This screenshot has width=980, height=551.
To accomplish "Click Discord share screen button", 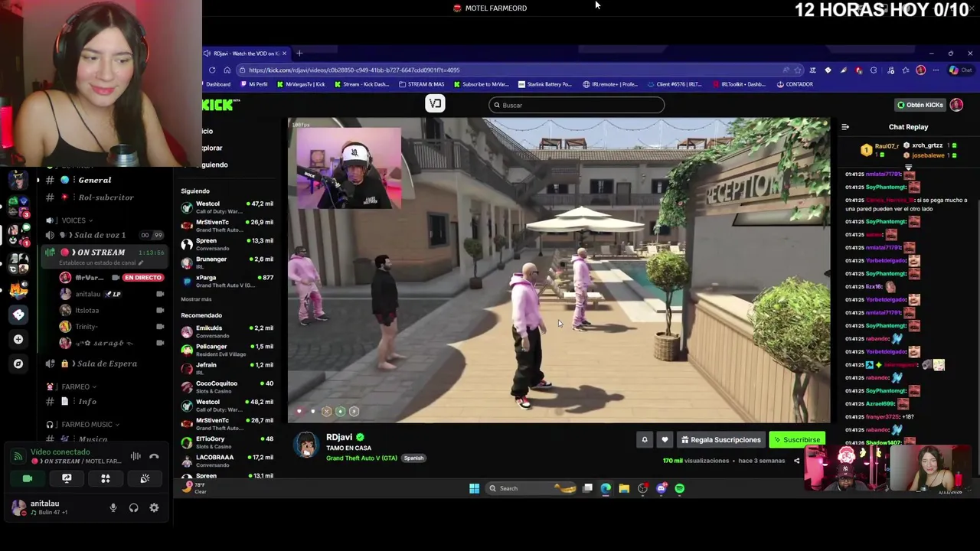I will 67,478.
